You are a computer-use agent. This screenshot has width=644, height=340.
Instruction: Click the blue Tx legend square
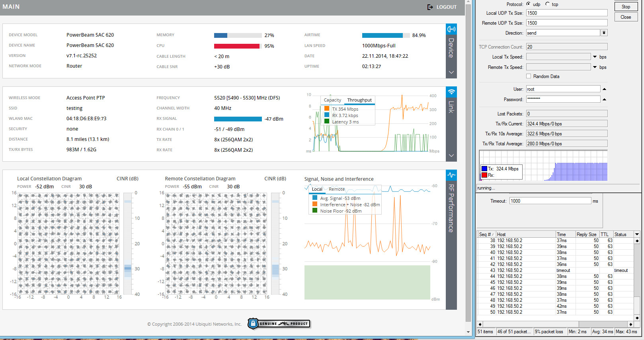point(484,169)
